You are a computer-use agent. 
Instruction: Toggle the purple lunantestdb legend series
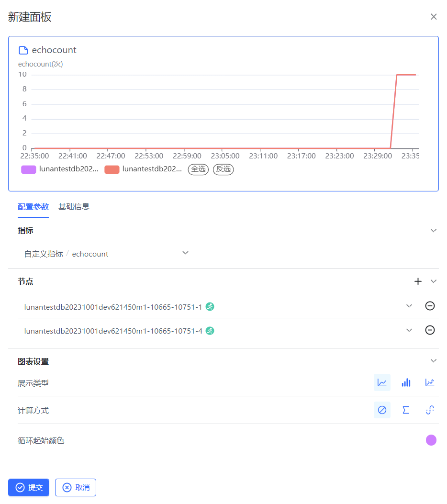[x=60, y=169]
